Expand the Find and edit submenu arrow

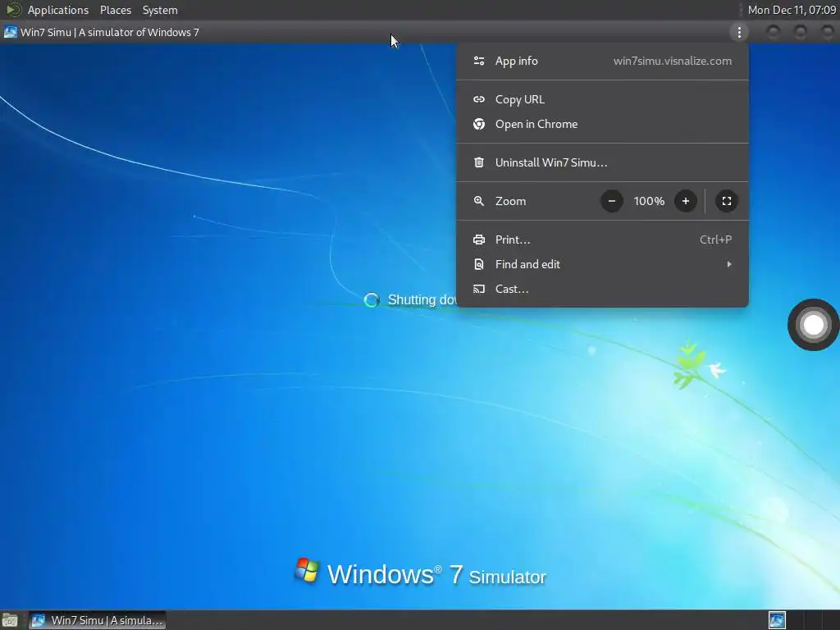(x=729, y=264)
